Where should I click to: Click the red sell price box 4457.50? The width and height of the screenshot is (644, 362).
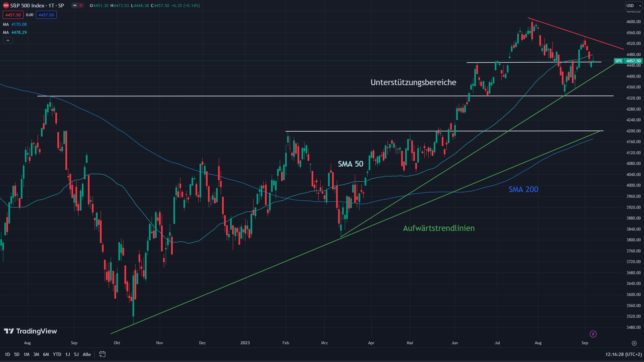(x=13, y=15)
